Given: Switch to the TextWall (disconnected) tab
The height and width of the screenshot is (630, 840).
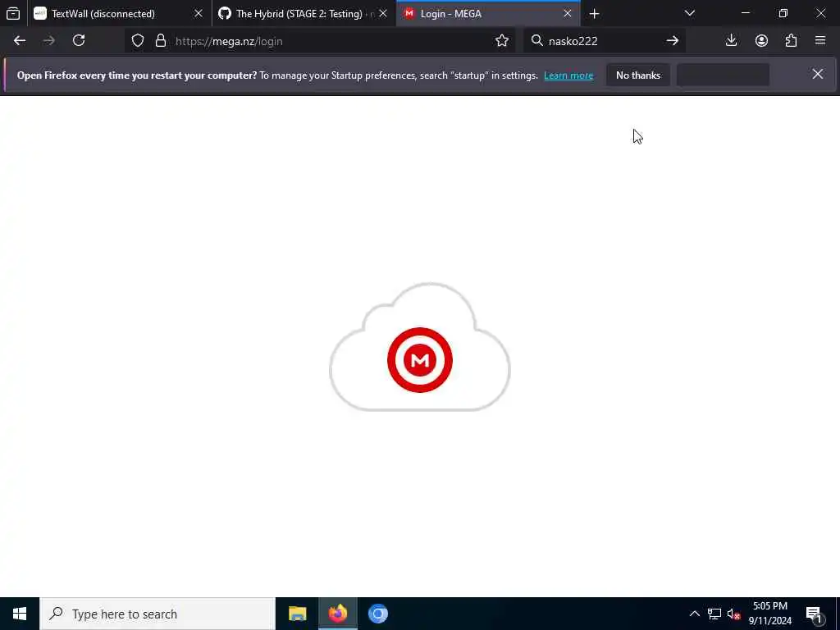Looking at the screenshot, I should click(x=120, y=13).
